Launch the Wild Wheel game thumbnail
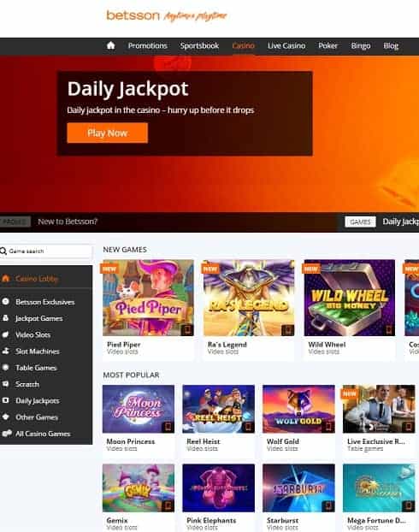 tap(350, 298)
